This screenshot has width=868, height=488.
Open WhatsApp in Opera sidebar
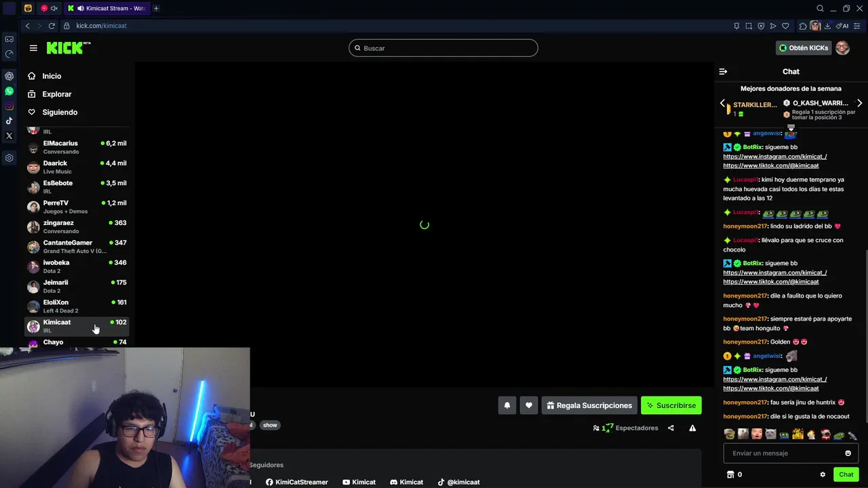(9, 91)
